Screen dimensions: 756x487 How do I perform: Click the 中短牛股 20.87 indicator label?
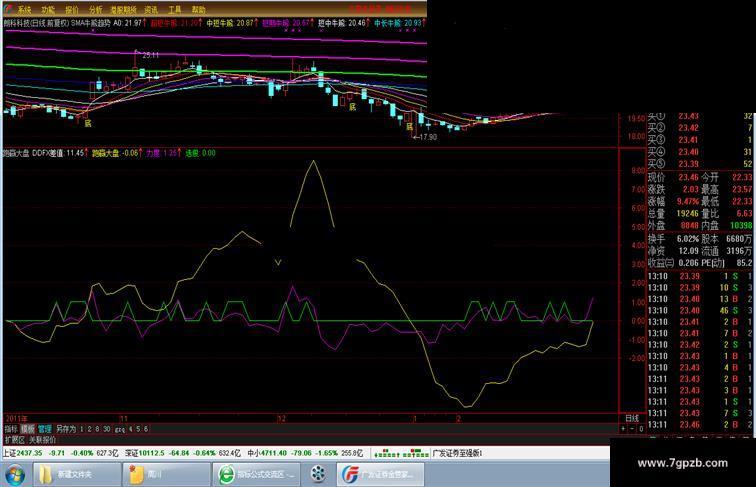coord(231,23)
